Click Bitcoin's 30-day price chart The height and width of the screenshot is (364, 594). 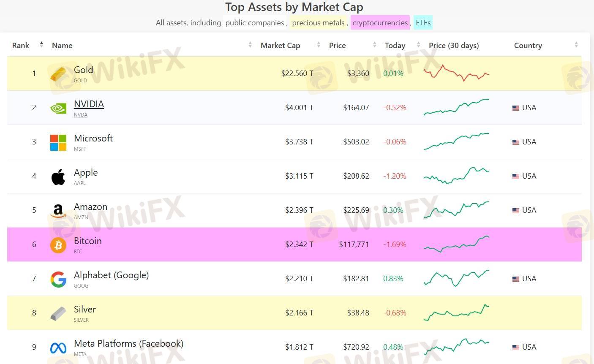click(x=456, y=244)
